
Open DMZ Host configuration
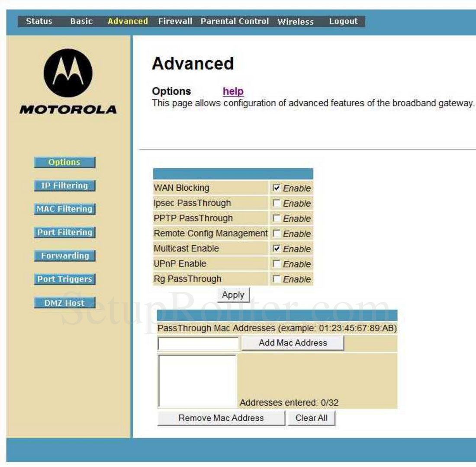[64, 303]
